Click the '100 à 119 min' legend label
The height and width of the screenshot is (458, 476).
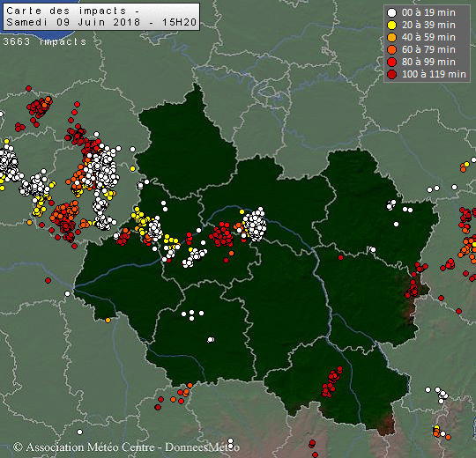[x=434, y=74]
